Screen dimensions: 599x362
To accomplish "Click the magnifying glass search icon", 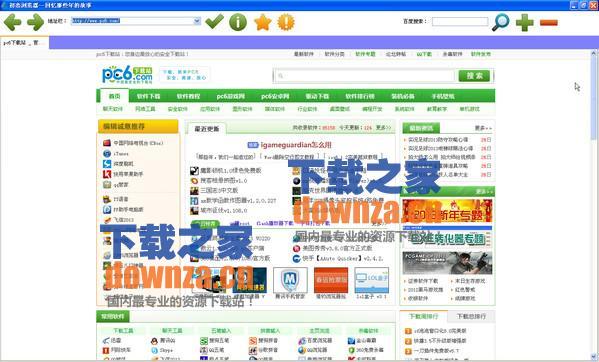I will 500,22.
